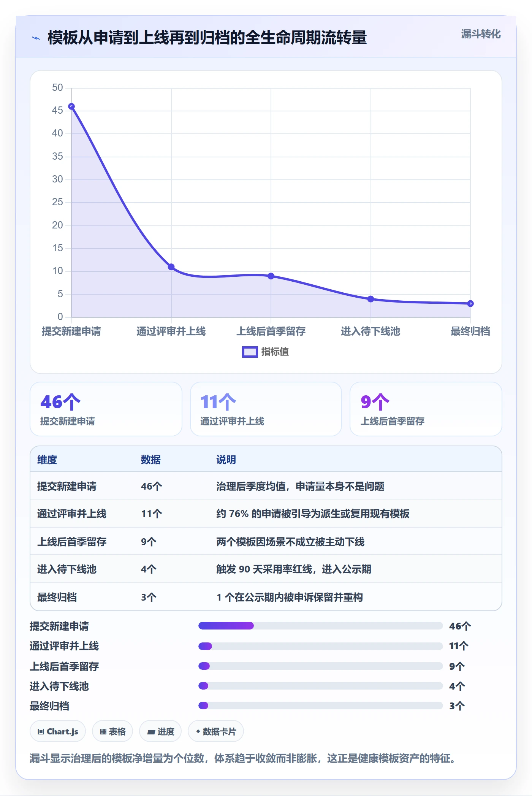Image resolution: width=532 pixels, height=796 pixels.
Task: Click description 约 76% 的申请被引导为派生或复用现有模板
Action: pos(313,514)
